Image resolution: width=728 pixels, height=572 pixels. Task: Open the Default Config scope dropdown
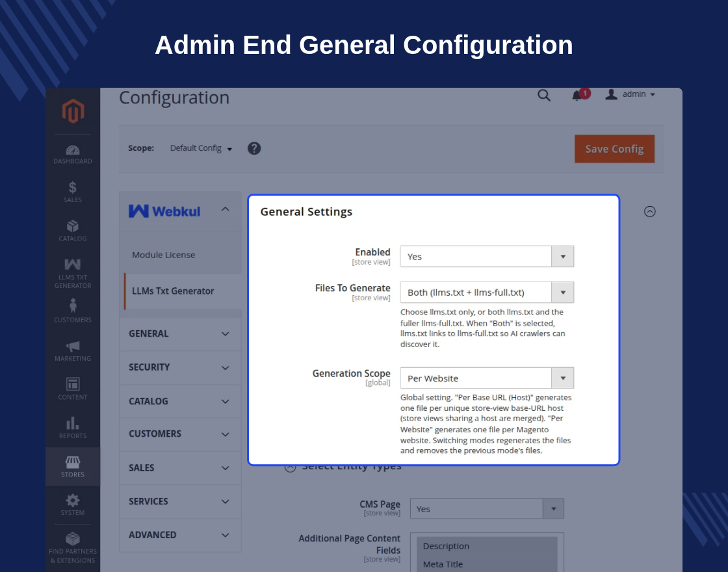[x=201, y=149]
